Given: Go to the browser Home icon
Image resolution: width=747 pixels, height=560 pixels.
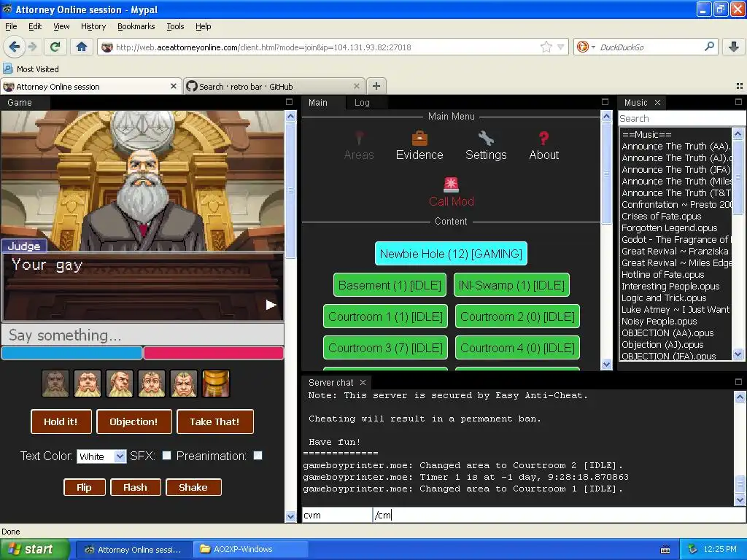Looking at the screenshot, I should click(82, 47).
